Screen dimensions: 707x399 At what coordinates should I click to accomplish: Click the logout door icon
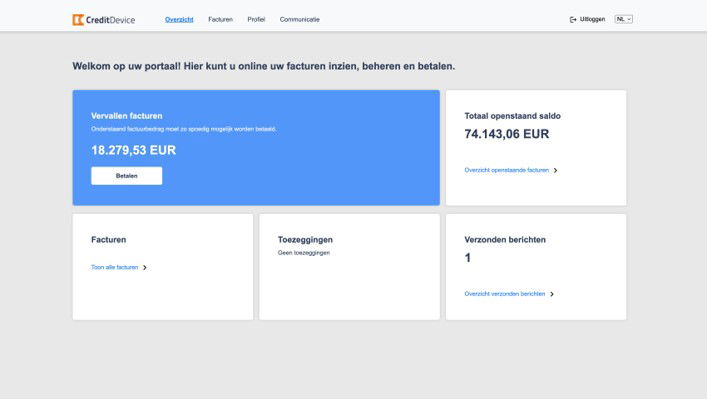573,19
